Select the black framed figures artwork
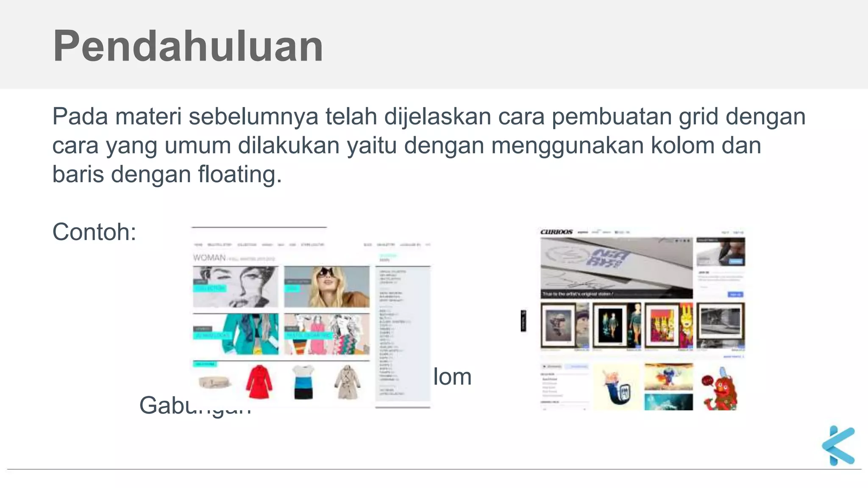868x488 pixels. click(x=617, y=325)
